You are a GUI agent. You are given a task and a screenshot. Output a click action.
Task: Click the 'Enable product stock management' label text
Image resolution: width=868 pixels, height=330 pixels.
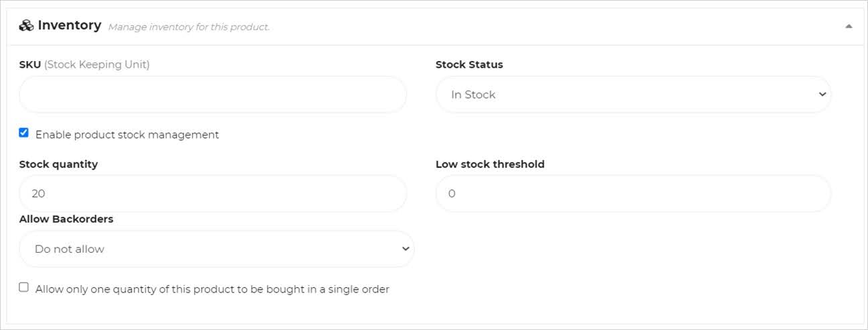tap(127, 135)
